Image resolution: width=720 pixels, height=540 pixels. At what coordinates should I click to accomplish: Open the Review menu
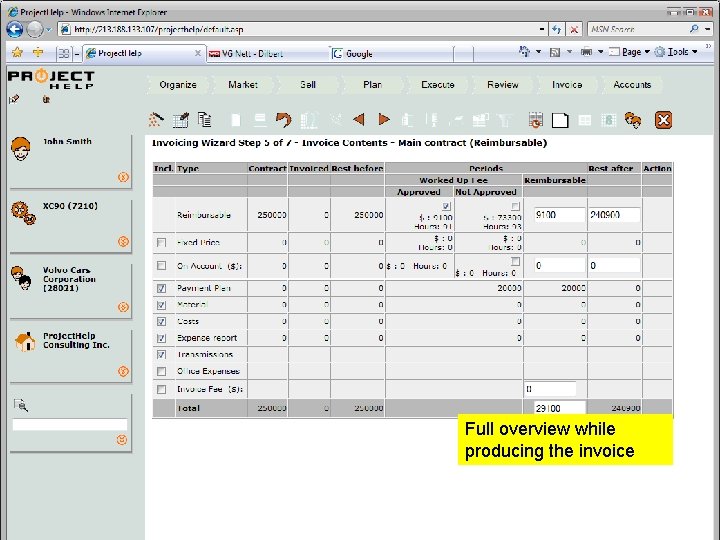[x=503, y=84]
